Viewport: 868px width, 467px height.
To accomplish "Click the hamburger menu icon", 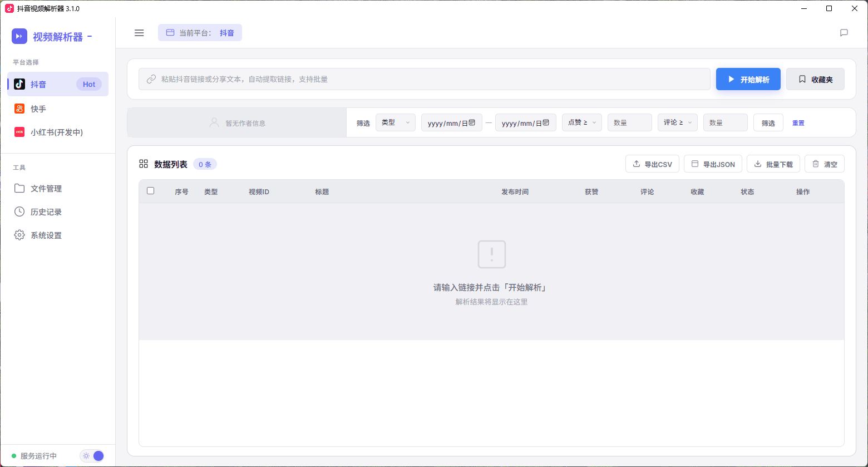I will click(x=139, y=33).
